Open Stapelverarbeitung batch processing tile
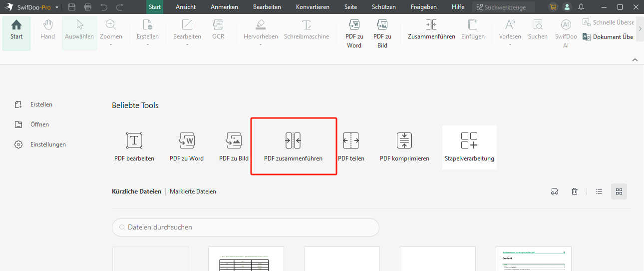This screenshot has height=271, width=644. (469, 147)
